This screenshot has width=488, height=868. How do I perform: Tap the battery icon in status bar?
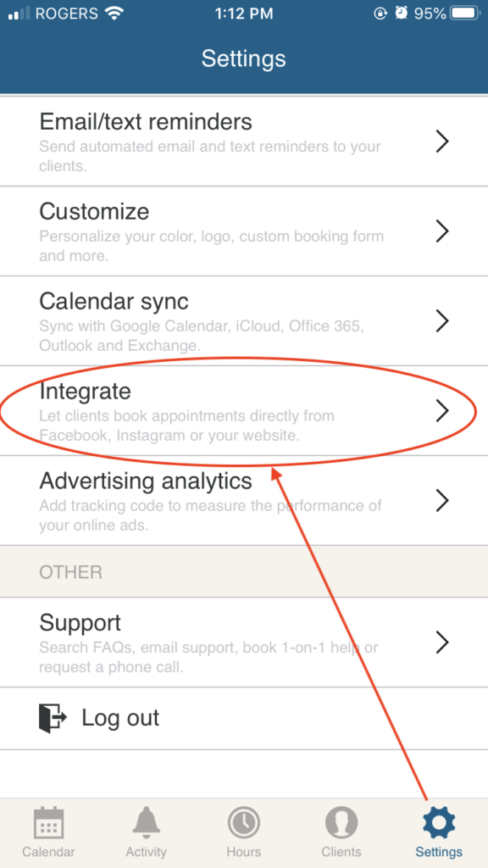(465, 14)
